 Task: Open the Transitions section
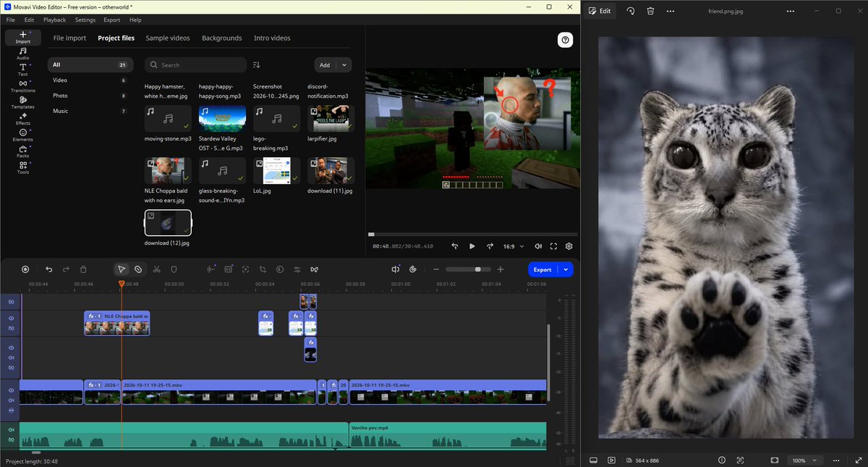coord(23,86)
